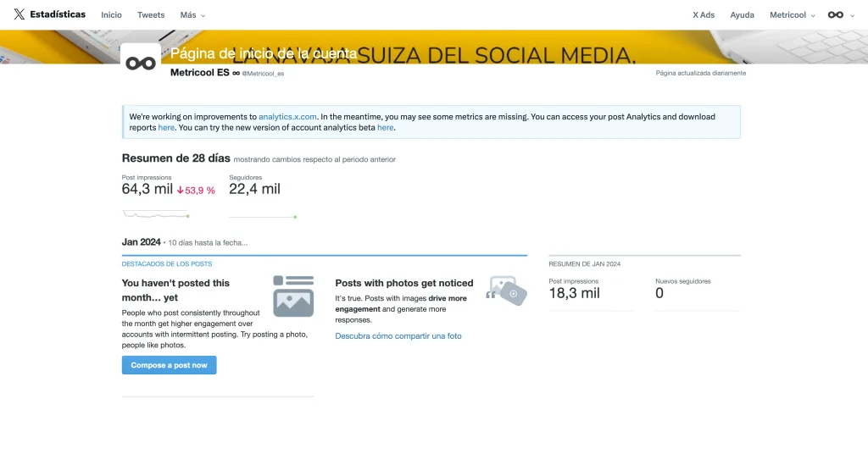The height and width of the screenshot is (454, 868).
Task: Expand the Metricool account dropdown
Action: [792, 15]
